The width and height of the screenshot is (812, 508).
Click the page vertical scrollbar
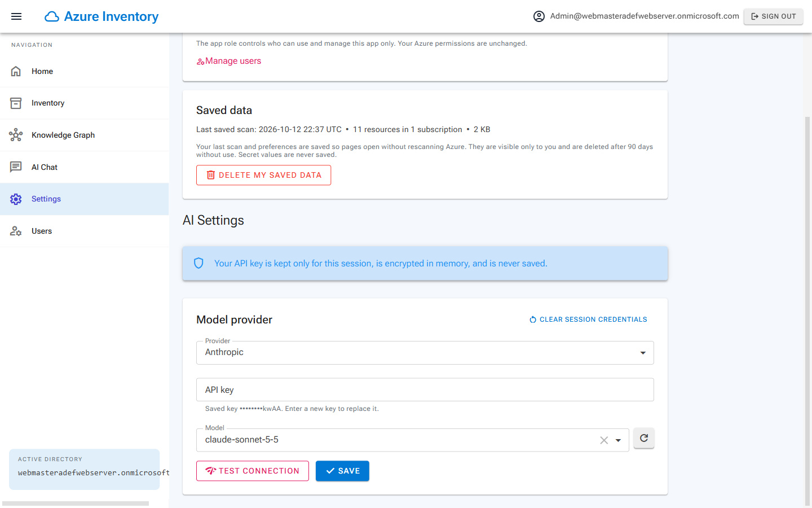click(807, 310)
